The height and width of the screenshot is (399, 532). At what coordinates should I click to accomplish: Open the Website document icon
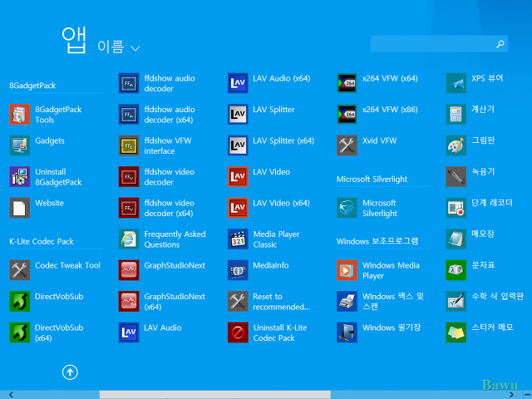[20, 208]
